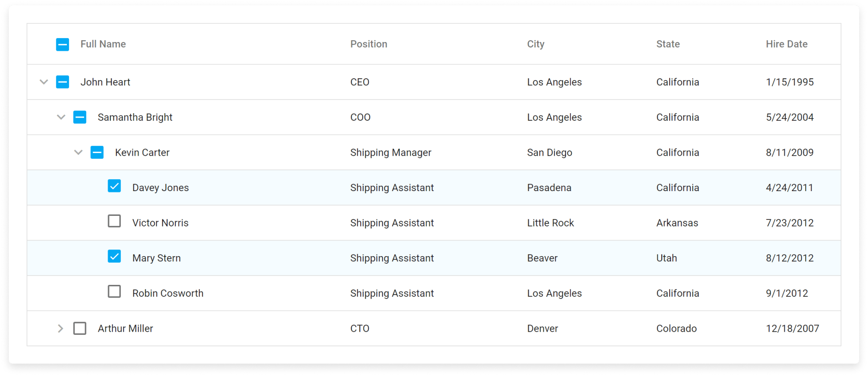868x376 pixels.
Task: Check the Victor Norris checkbox
Action: (x=114, y=221)
